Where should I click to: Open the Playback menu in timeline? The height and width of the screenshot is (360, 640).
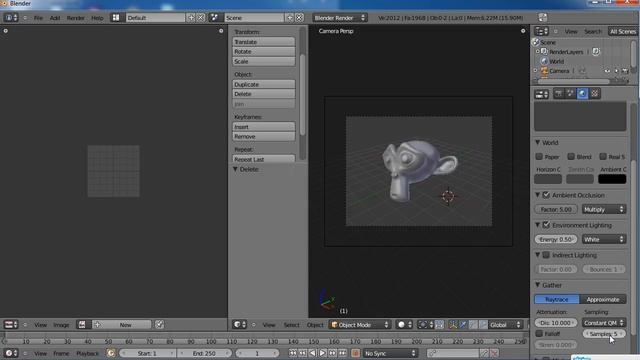pyautogui.click(x=87, y=353)
